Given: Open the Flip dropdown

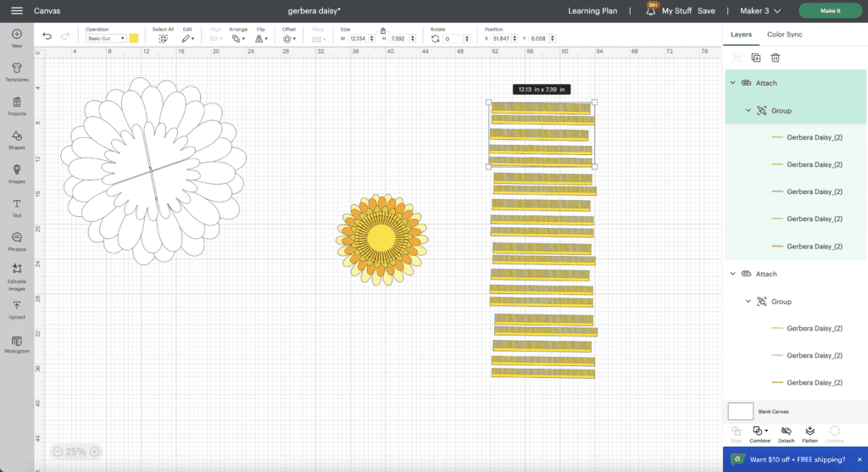Looking at the screenshot, I should pos(261,39).
